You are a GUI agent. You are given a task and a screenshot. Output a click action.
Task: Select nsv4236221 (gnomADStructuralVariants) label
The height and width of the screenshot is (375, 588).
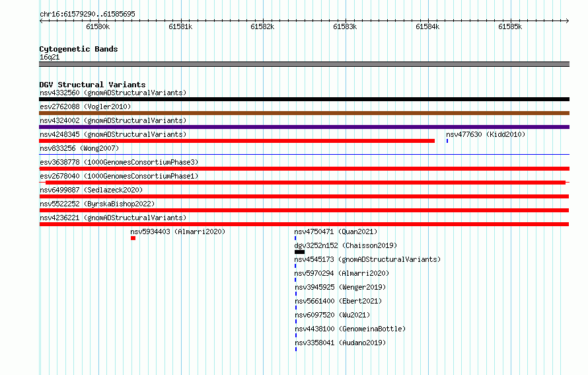click(113, 218)
